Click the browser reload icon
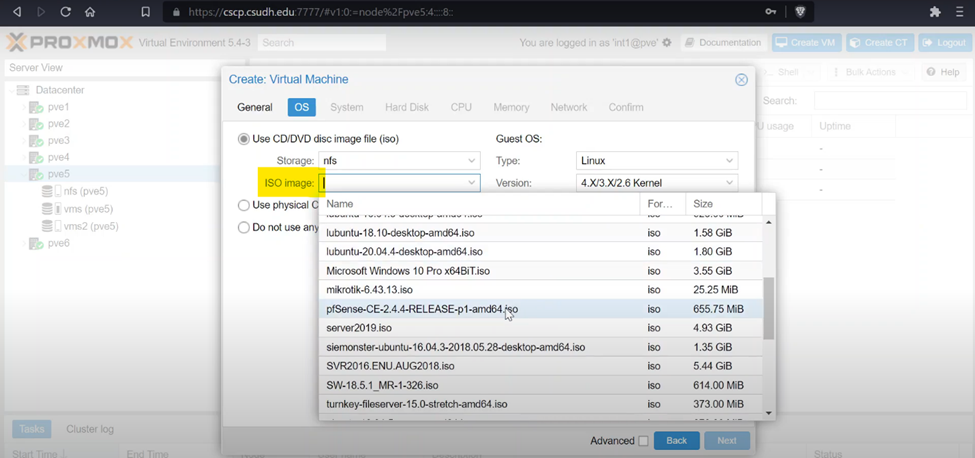The width and height of the screenshot is (975, 458). click(65, 12)
